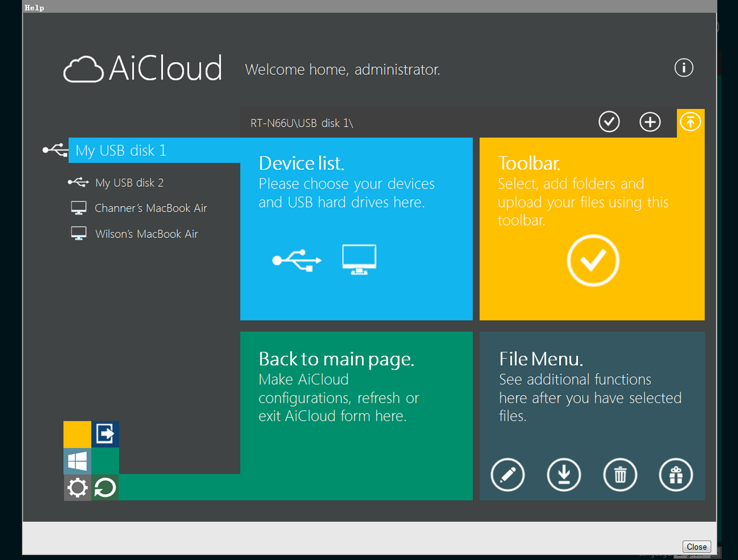Image resolution: width=738 pixels, height=560 pixels.
Task: Click the add folder plus icon
Action: 650,122
